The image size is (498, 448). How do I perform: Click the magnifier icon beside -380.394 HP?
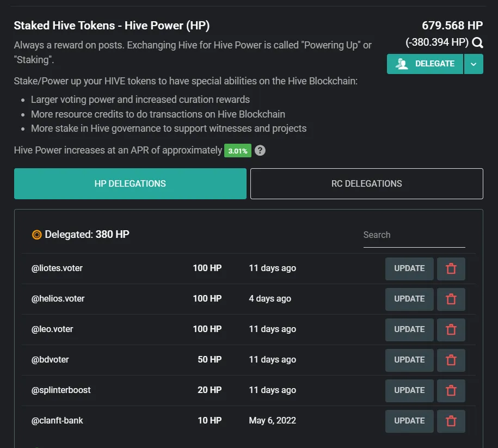point(477,43)
